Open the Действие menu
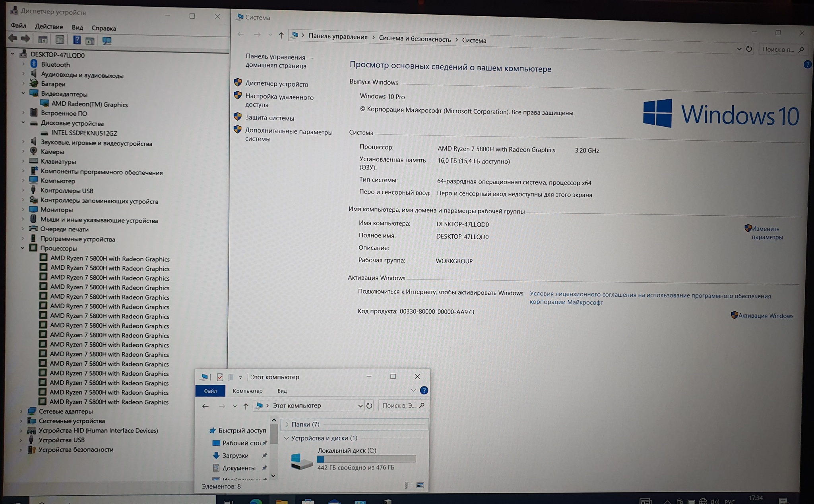The width and height of the screenshot is (814, 504). (x=48, y=27)
